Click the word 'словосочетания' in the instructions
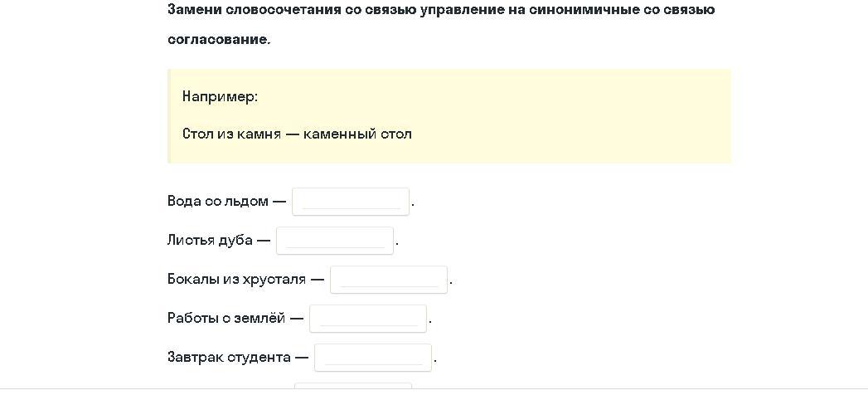This screenshot has width=868, height=395. (x=284, y=9)
